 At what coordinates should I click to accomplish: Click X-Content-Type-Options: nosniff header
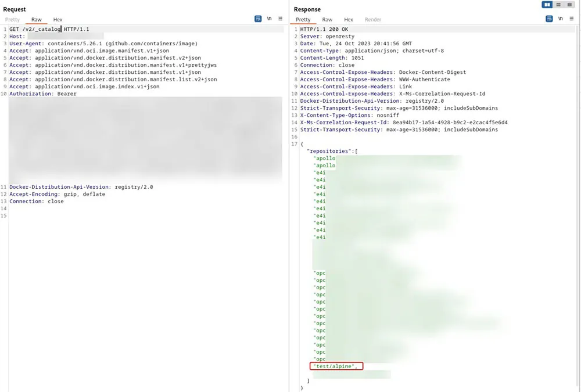pos(350,115)
